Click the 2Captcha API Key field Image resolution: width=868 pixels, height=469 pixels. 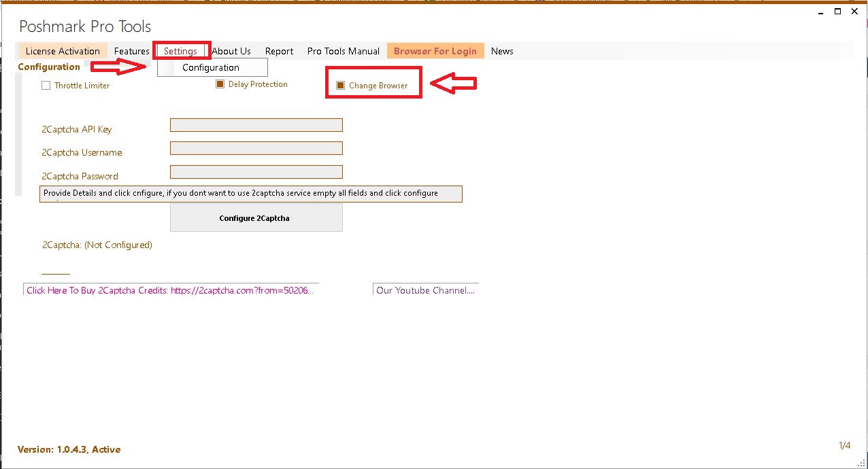256,125
